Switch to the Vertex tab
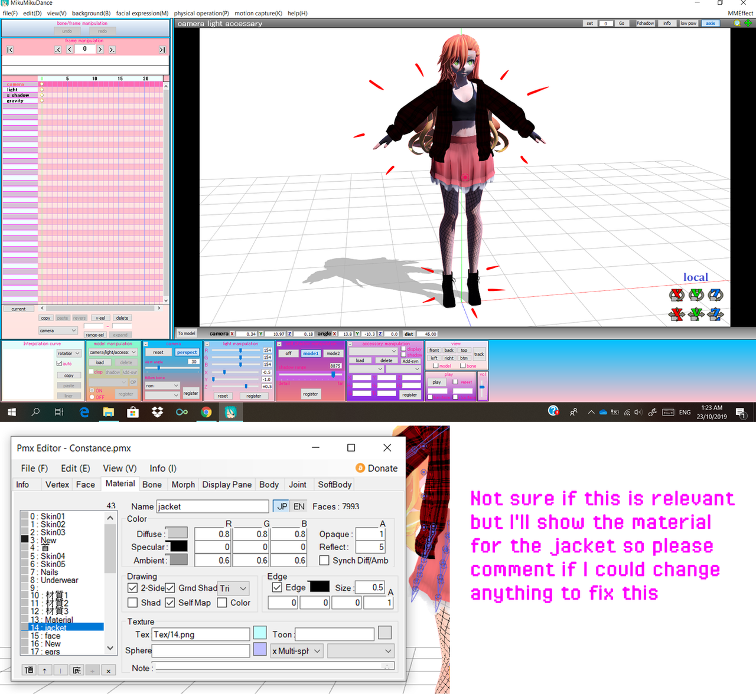The width and height of the screenshot is (756, 700). click(57, 485)
